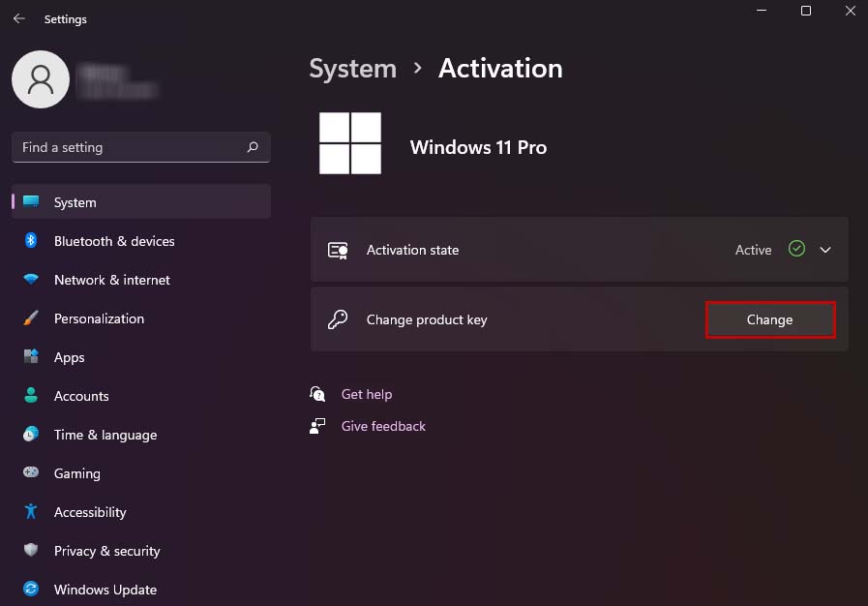
Task: Click the back arrow at top left
Action: point(18,16)
